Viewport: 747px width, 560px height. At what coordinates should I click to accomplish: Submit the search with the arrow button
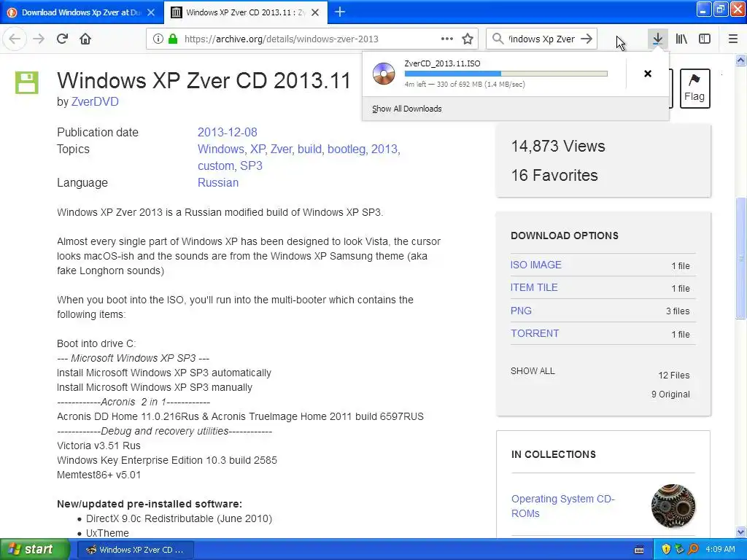pyautogui.click(x=587, y=39)
